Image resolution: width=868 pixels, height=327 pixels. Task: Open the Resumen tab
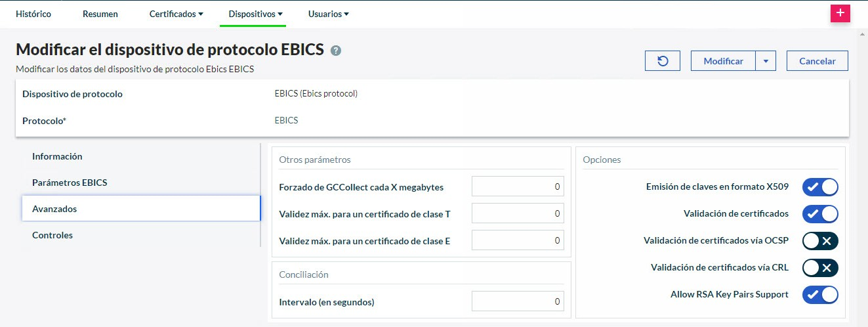100,14
